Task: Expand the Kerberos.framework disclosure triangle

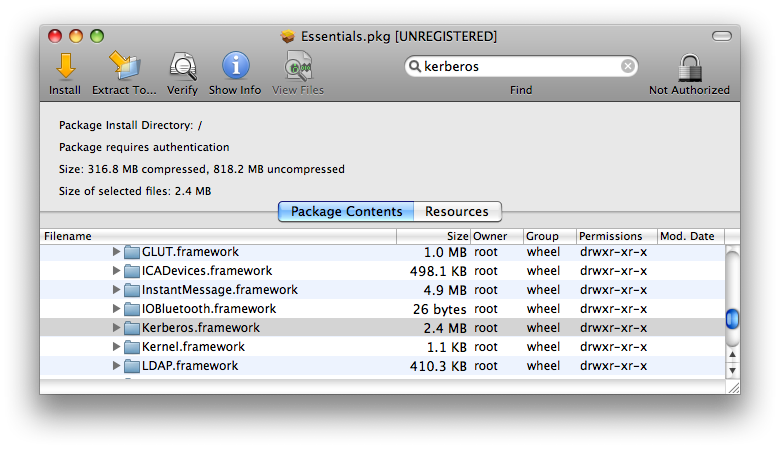Action: (x=116, y=328)
